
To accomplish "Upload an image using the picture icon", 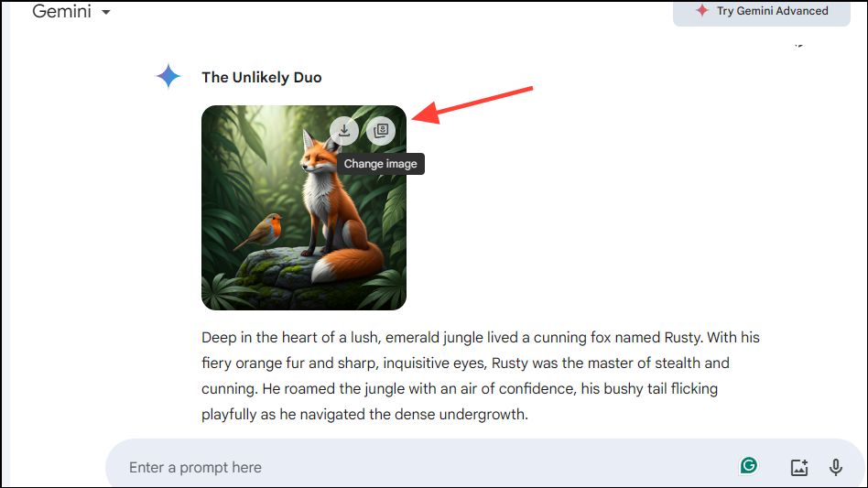I will (x=798, y=467).
